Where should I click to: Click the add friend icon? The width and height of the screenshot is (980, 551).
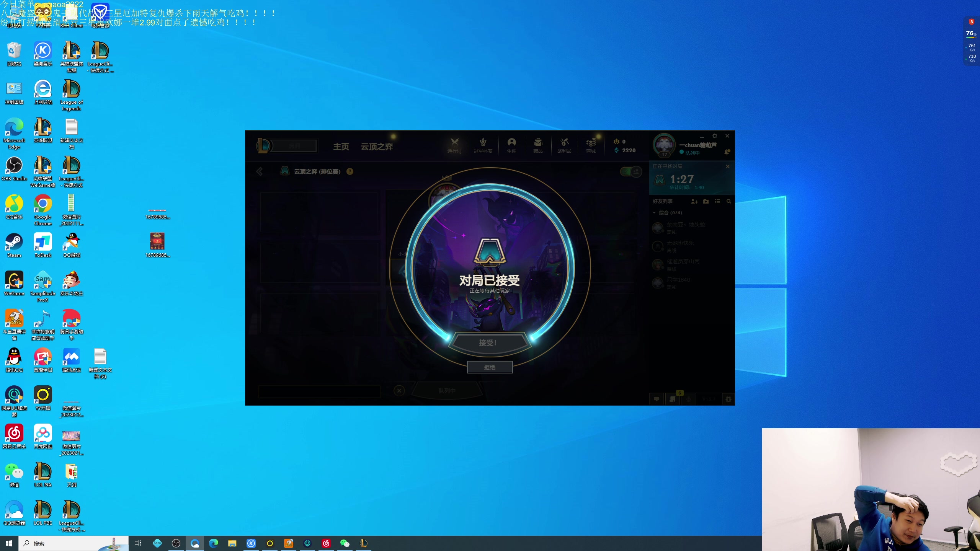(694, 201)
